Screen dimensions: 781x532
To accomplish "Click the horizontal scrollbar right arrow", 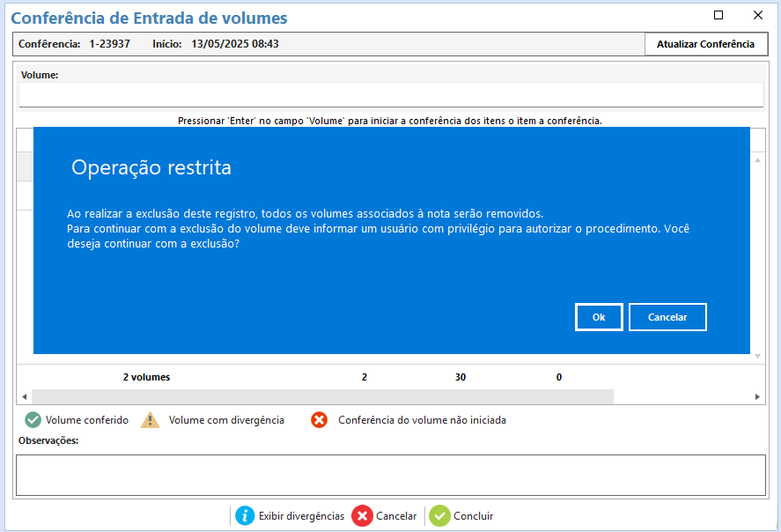I will pos(758,397).
